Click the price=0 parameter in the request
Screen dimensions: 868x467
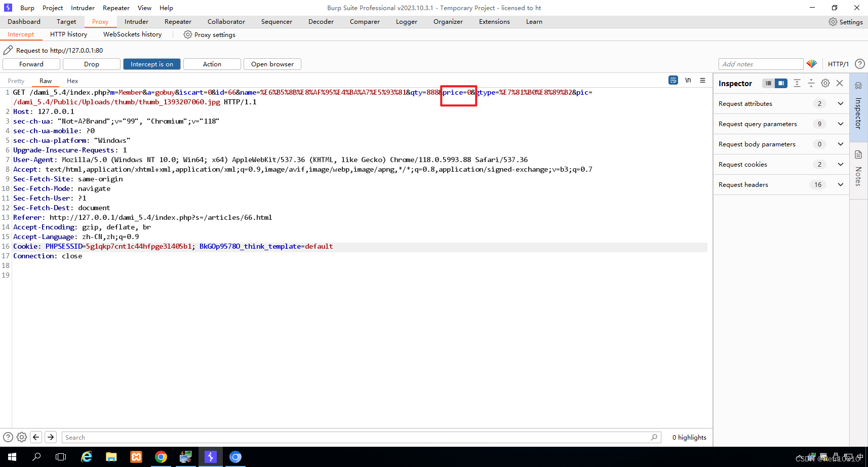[x=457, y=92]
